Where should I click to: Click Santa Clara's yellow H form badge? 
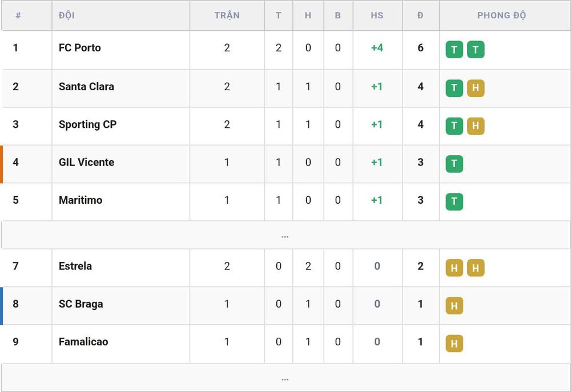click(x=476, y=88)
